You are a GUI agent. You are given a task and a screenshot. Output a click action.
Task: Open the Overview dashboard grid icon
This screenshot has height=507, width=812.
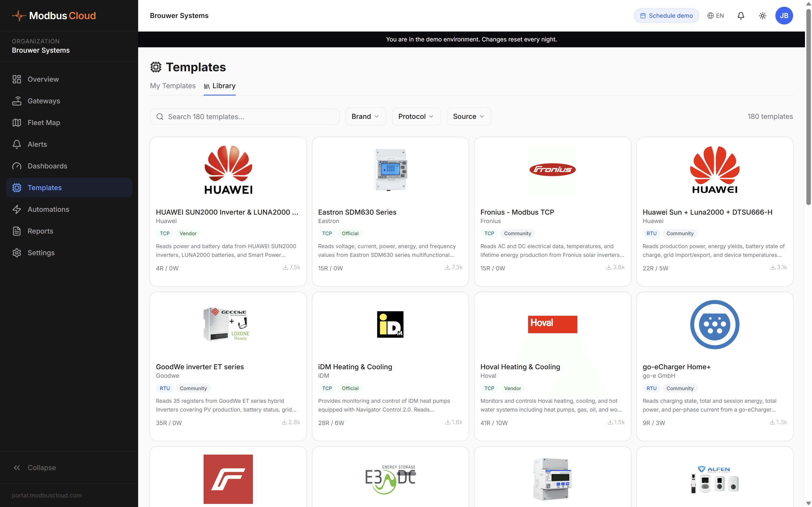pos(17,79)
